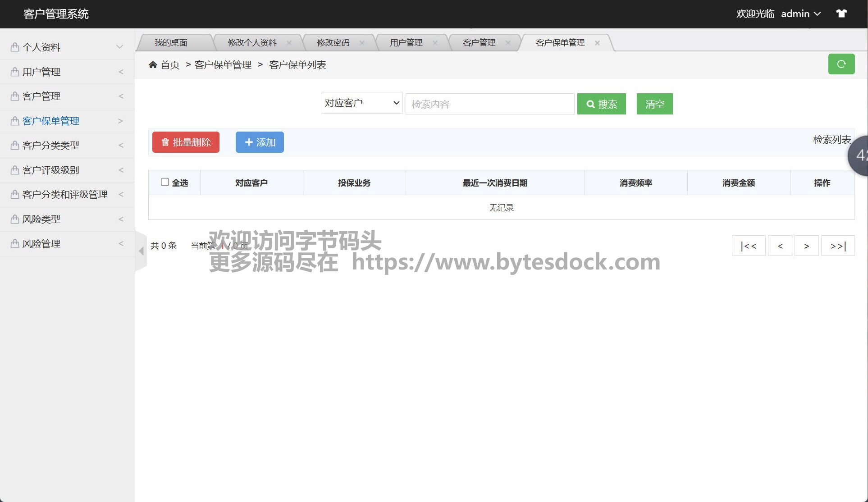The image size is (868, 502).
Task: Open the admin user dropdown
Action: 800,14
